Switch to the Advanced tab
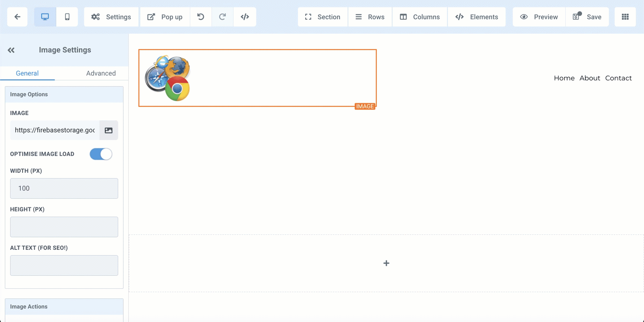This screenshot has width=644, height=322. pyautogui.click(x=101, y=73)
